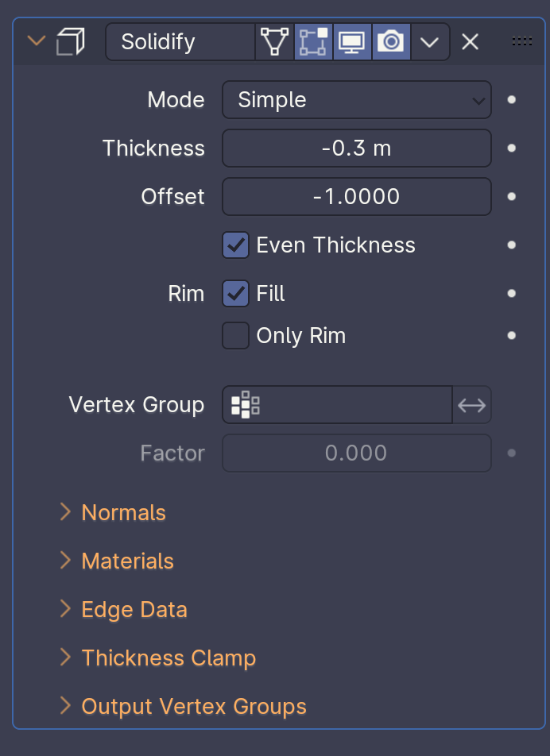Enable the Only Rim checkbox
550x756 pixels.
coord(236,336)
